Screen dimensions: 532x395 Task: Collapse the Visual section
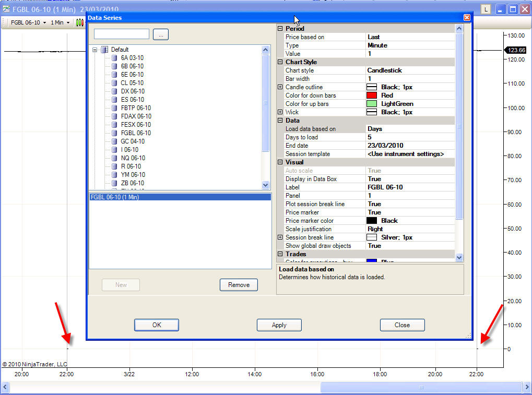pyautogui.click(x=280, y=162)
